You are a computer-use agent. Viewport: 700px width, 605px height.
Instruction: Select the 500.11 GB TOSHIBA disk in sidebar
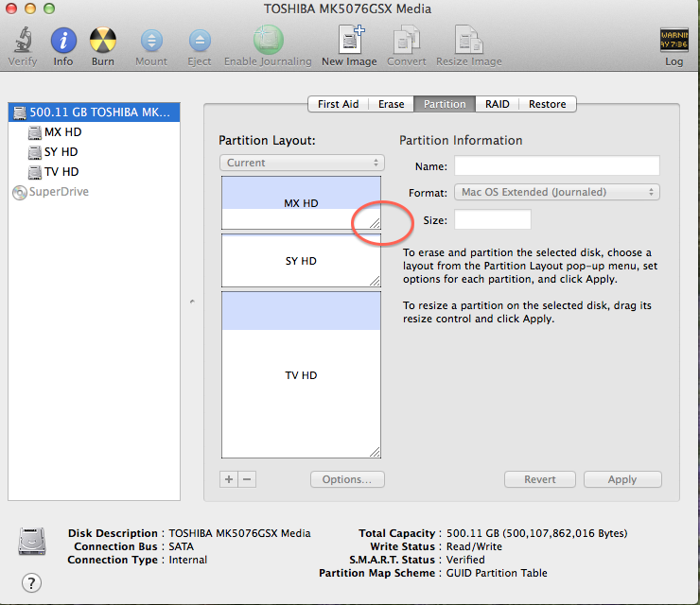tap(95, 112)
